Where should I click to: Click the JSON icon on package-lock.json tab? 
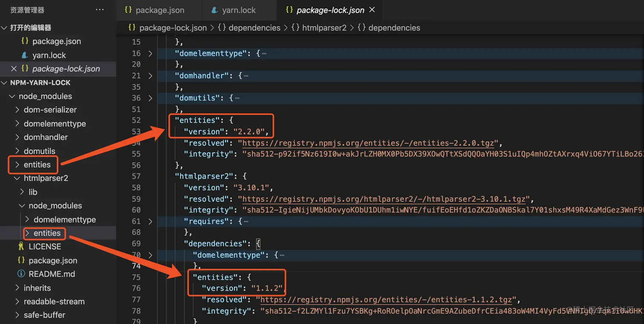[x=289, y=10]
